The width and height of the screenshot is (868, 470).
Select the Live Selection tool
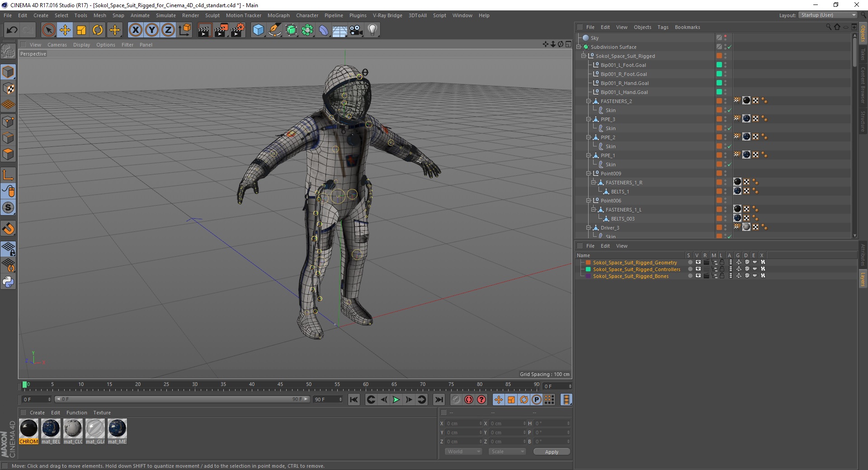[x=48, y=30]
